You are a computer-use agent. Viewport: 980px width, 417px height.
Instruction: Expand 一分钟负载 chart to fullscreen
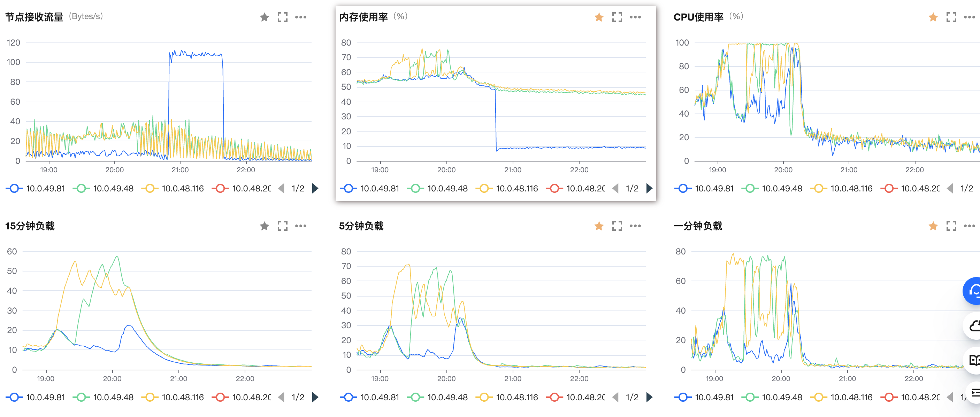tap(951, 226)
